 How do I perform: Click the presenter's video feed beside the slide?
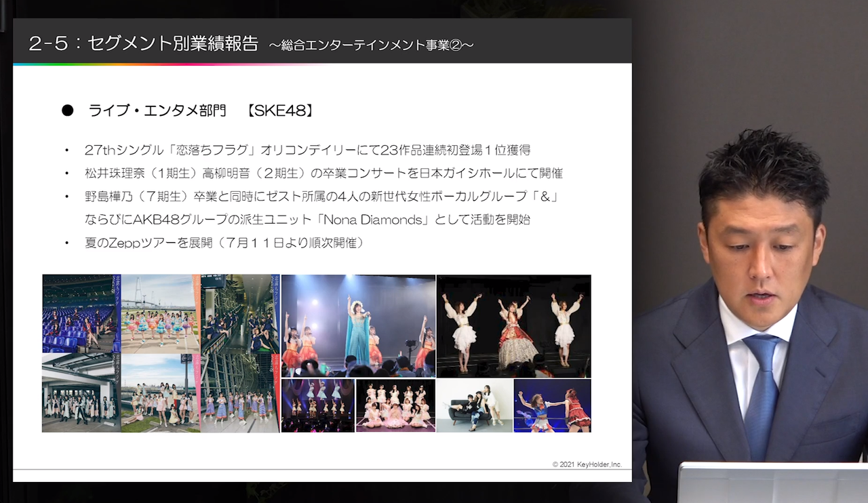pos(750,251)
